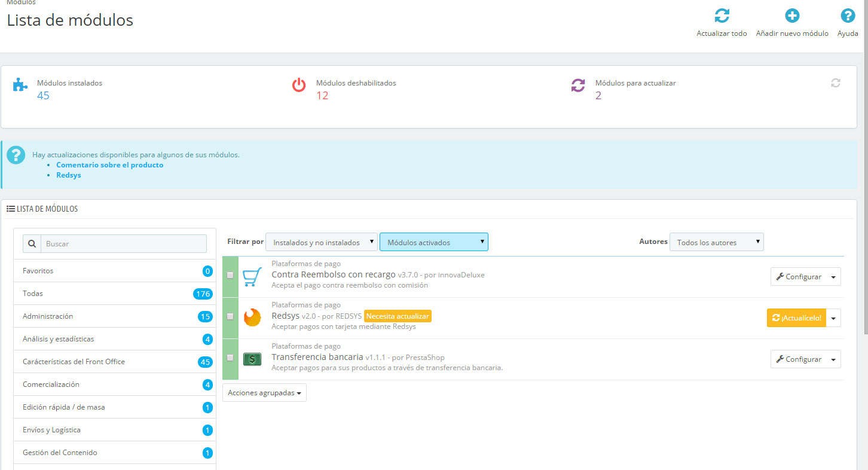Image resolution: width=868 pixels, height=470 pixels.
Task: Refresh the module stats panel with gray icon
Action: click(836, 83)
